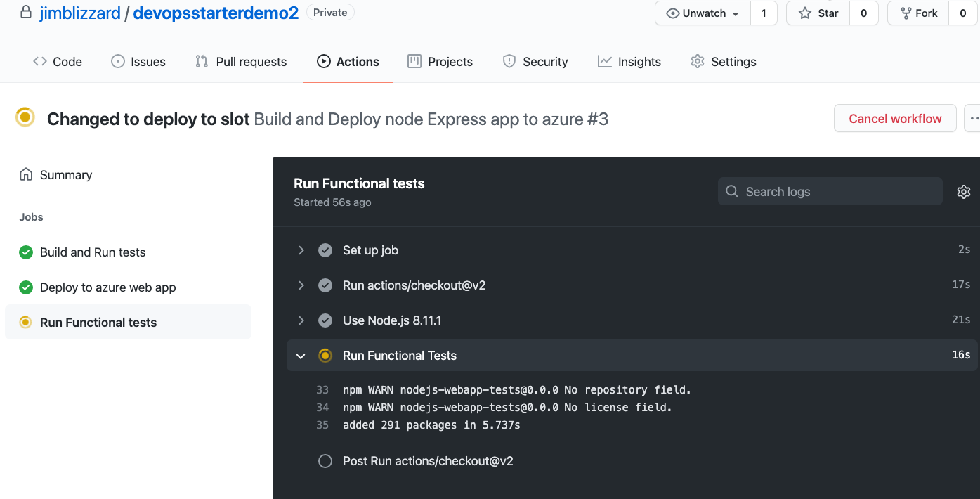
Task: Open log settings gear icon
Action: (964, 192)
